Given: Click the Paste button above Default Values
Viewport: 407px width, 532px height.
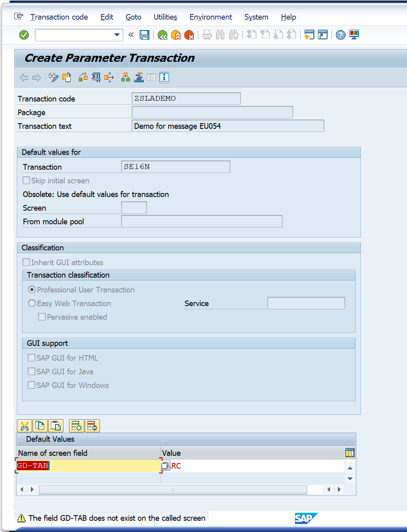Looking at the screenshot, I should coord(56,426).
